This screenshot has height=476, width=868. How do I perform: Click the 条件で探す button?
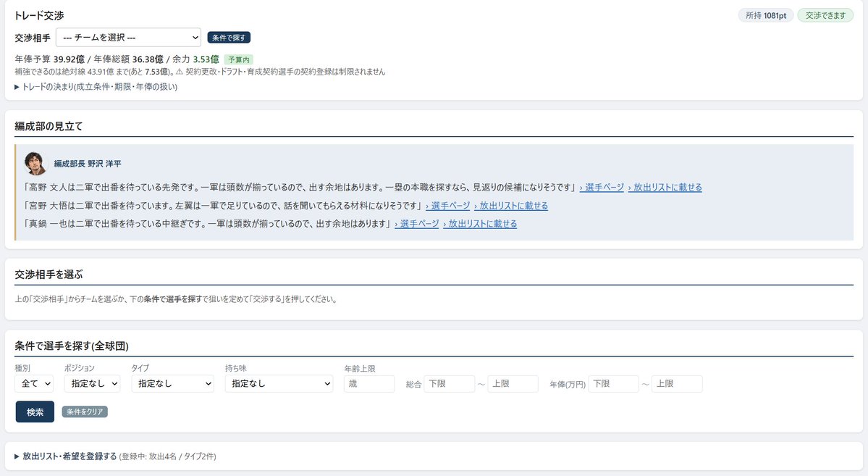coord(229,38)
